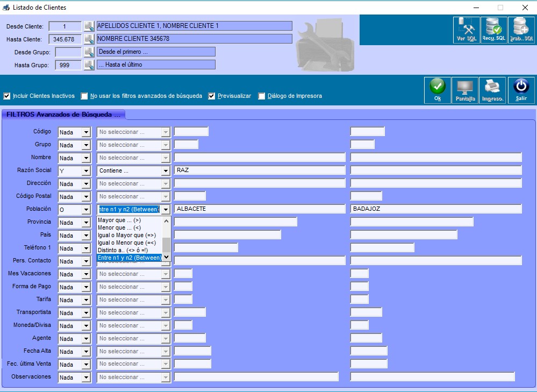The height and width of the screenshot is (392, 537).
Task: Choose Distinto a.. option in list
Action: point(123,250)
